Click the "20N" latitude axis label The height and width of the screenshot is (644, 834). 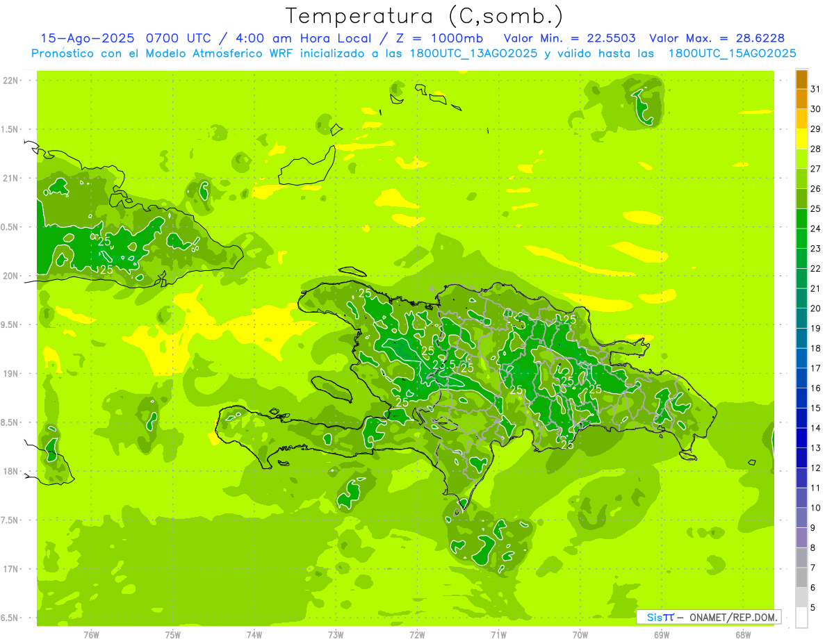[11, 276]
